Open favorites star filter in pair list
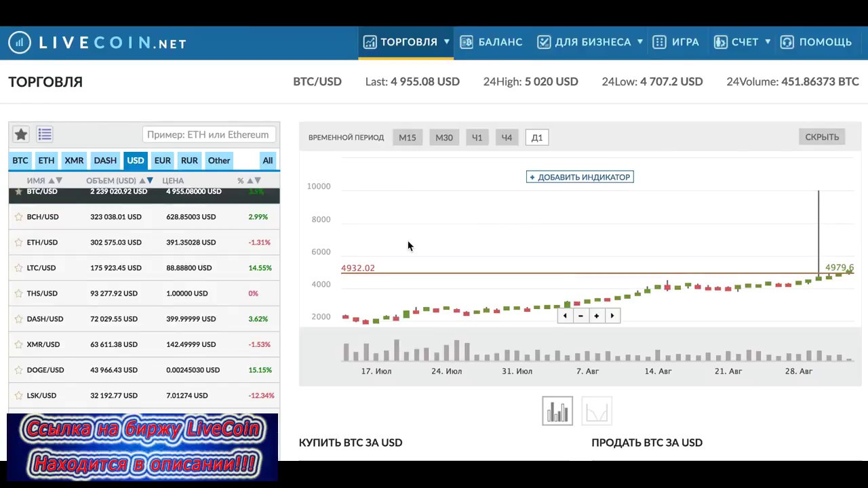Image resolution: width=868 pixels, height=488 pixels. [x=21, y=134]
